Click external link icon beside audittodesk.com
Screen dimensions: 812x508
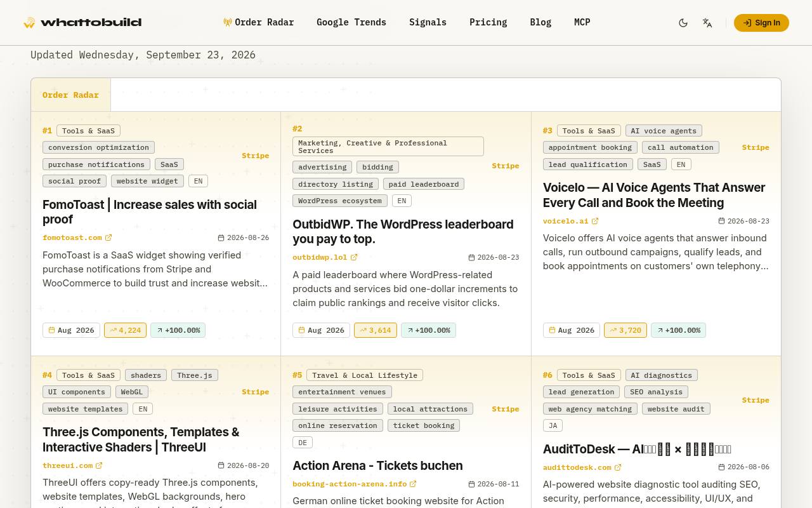coord(618,467)
